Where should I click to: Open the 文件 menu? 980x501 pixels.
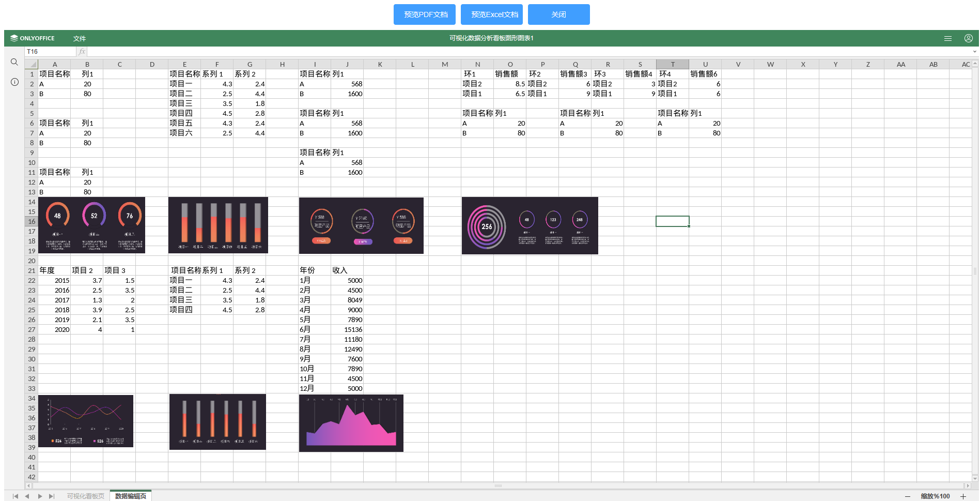click(80, 38)
